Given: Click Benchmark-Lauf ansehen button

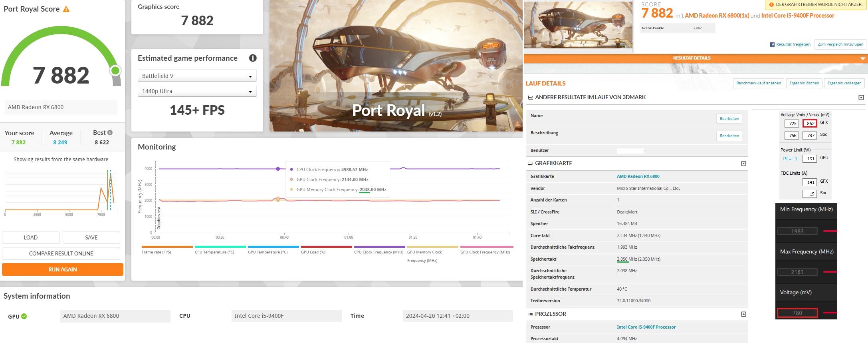Looking at the screenshot, I should click(x=759, y=83).
